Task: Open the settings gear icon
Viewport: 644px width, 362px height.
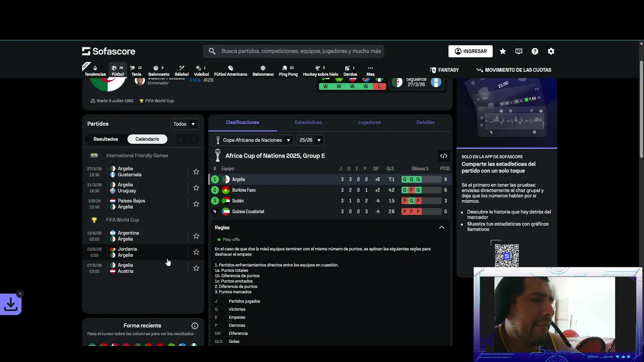Action: [x=551, y=51]
